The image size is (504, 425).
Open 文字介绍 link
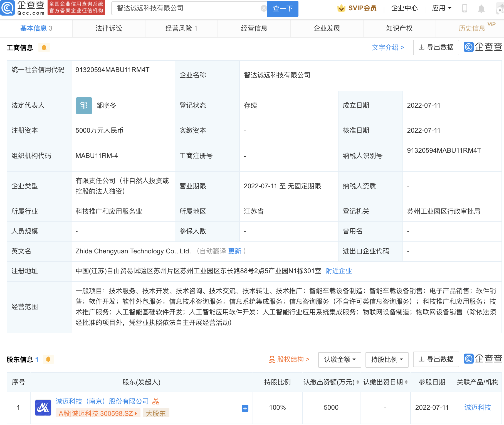click(x=388, y=48)
